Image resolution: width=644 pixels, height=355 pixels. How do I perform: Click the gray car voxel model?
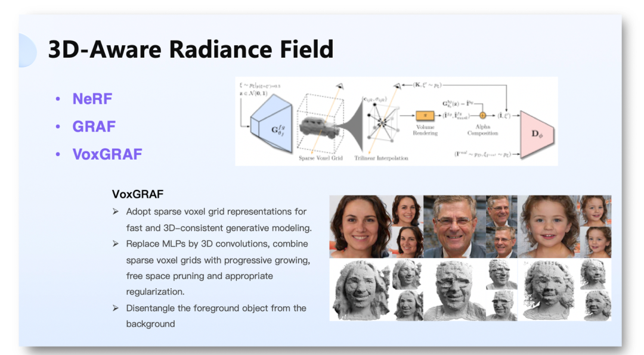[320, 126]
